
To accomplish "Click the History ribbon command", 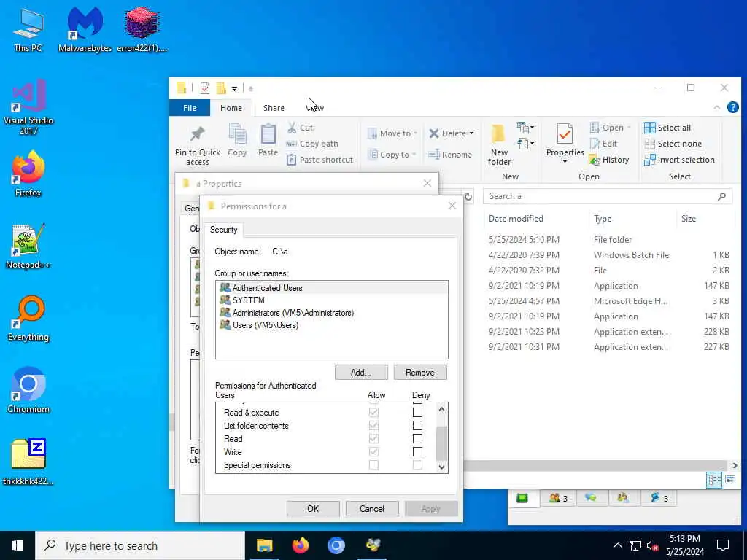I will (609, 160).
